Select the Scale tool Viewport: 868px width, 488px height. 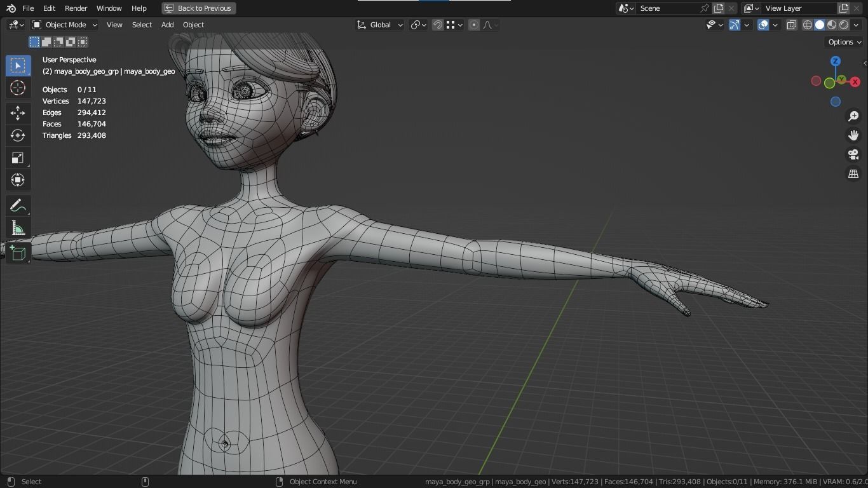pyautogui.click(x=18, y=158)
